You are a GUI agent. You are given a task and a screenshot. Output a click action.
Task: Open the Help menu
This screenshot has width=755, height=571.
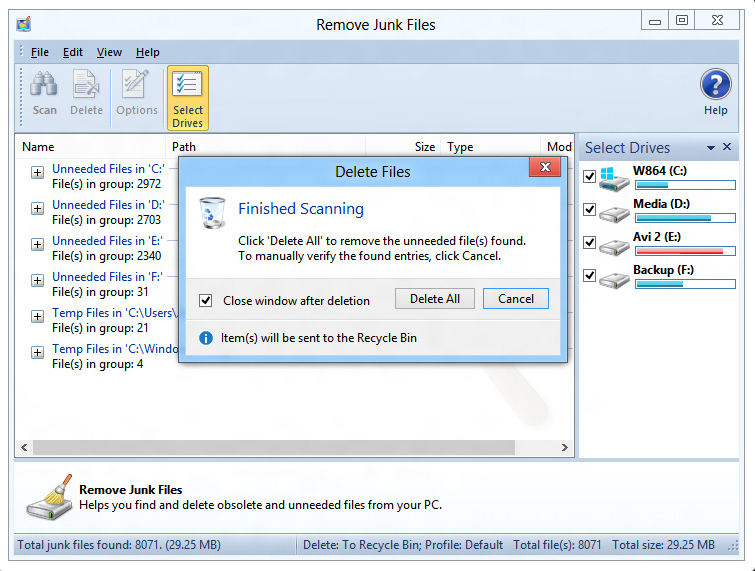click(x=147, y=52)
